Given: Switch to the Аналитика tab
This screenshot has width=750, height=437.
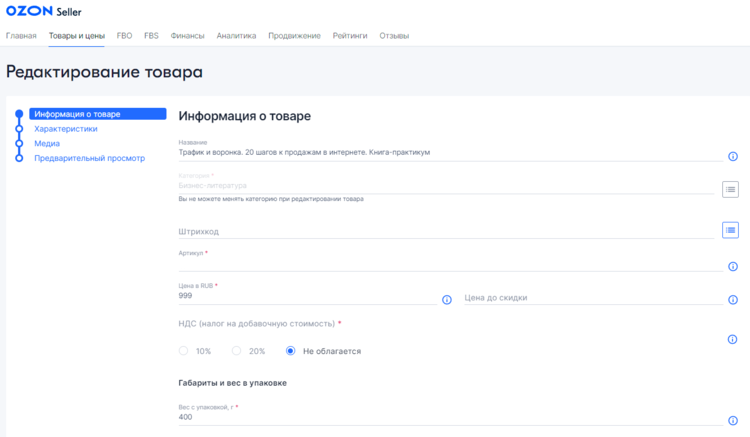Looking at the screenshot, I should [x=236, y=36].
